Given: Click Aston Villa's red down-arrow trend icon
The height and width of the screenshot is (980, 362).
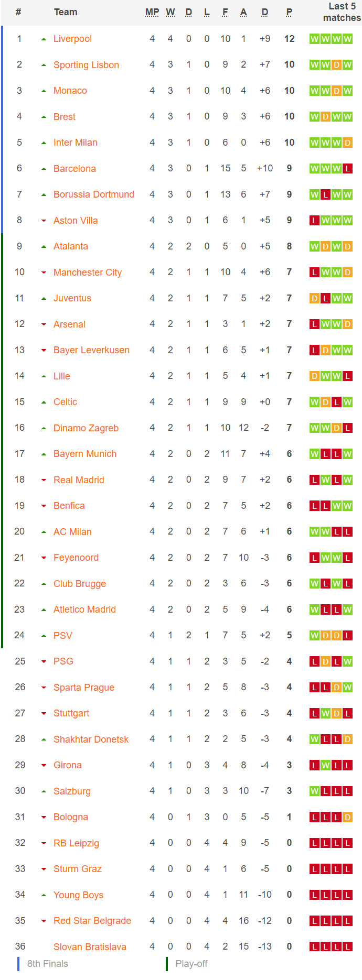Looking at the screenshot, I should [44, 221].
